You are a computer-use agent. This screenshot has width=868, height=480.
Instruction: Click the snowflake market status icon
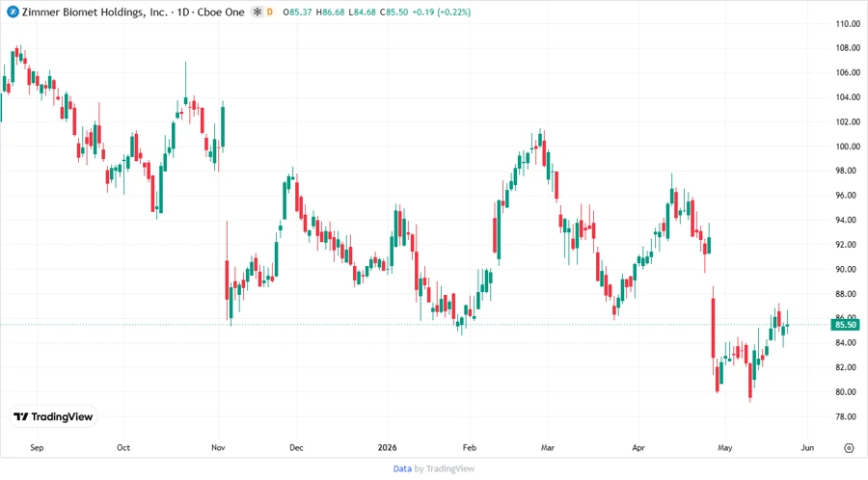[257, 12]
